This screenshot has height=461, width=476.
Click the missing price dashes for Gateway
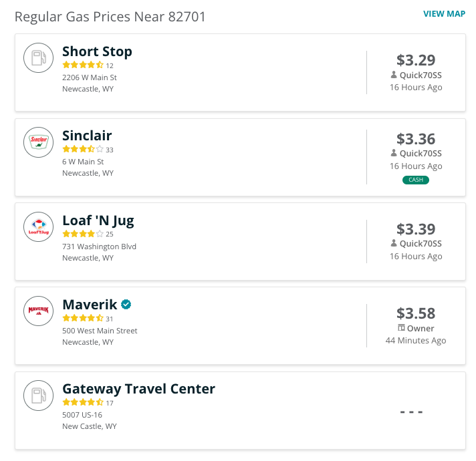tap(411, 412)
